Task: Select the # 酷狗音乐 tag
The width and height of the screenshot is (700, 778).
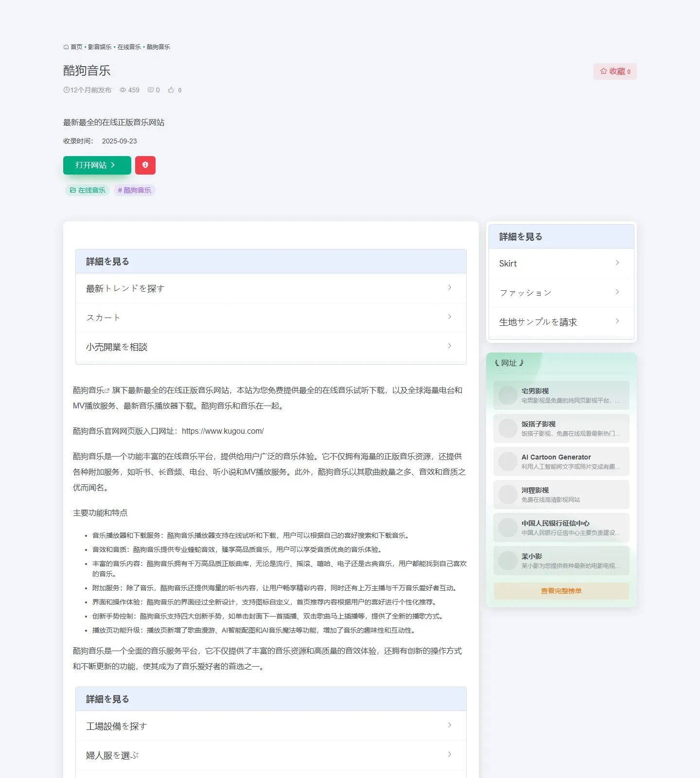Action: (135, 190)
